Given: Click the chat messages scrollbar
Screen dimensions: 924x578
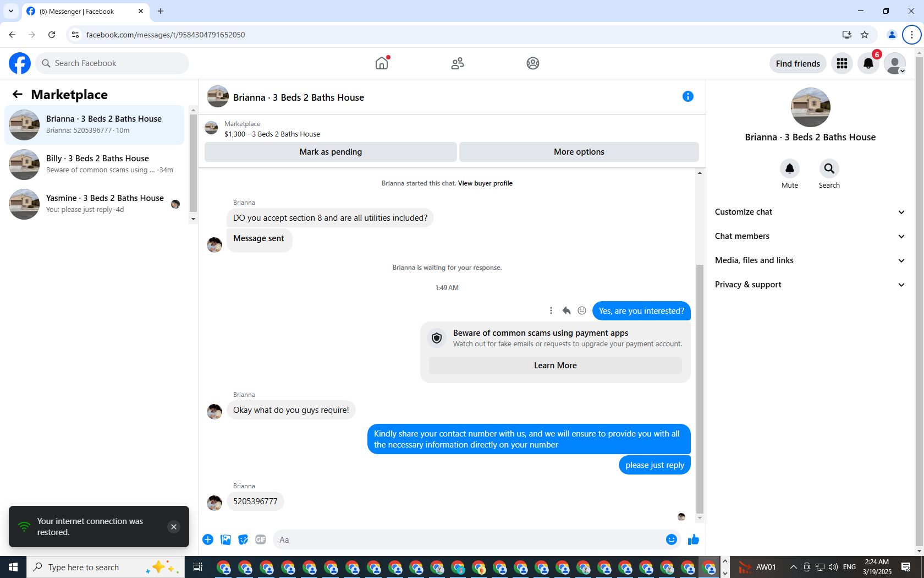Looking at the screenshot, I should [x=700, y=388].
